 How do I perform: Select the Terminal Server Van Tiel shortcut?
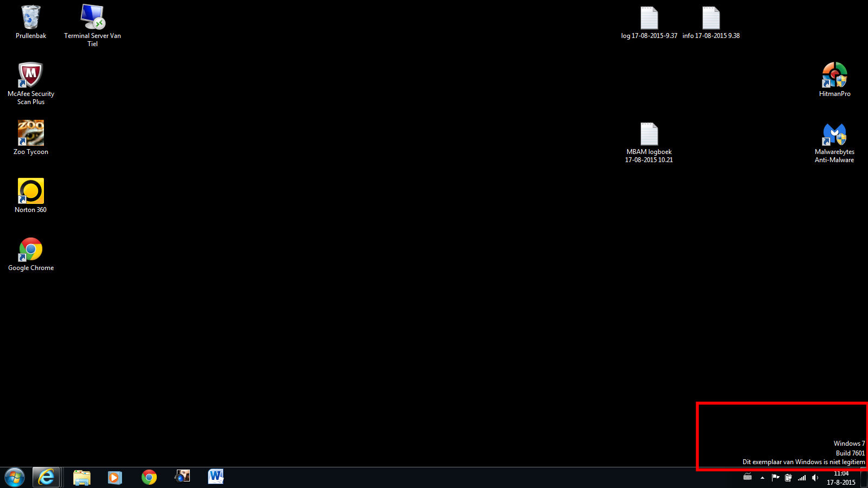pos(92,18)
